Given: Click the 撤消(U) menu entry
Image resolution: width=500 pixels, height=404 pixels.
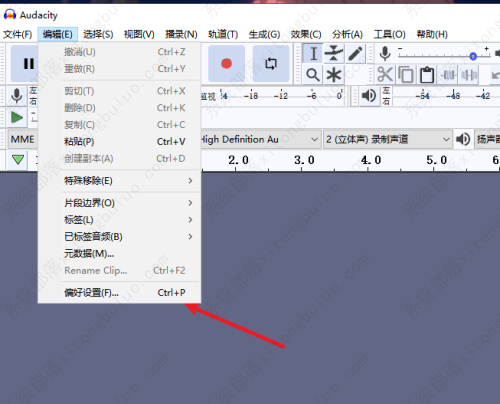Looking at the screenshot, I should pos(119,52).
